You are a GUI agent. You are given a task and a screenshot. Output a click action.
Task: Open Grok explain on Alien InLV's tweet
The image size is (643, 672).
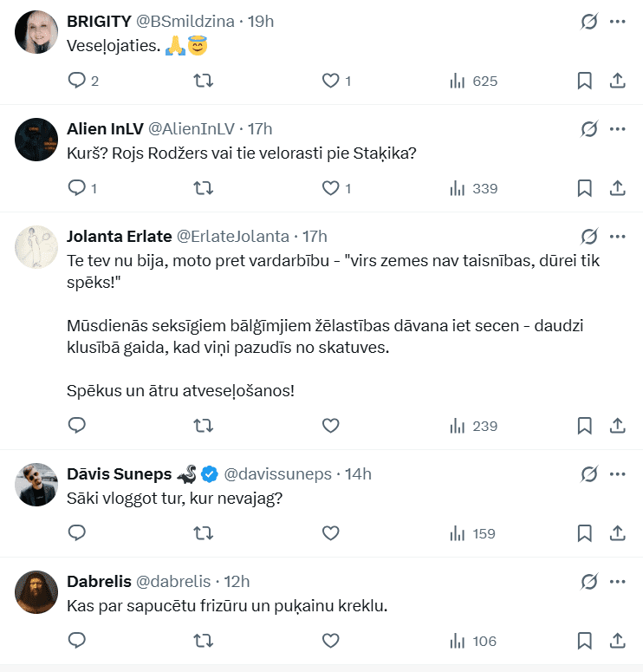589,129
